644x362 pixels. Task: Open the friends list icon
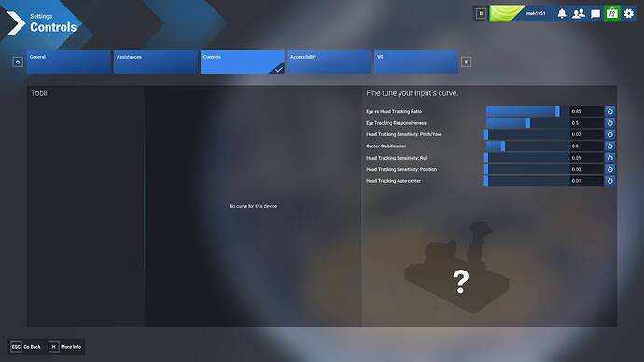point(579,14)
